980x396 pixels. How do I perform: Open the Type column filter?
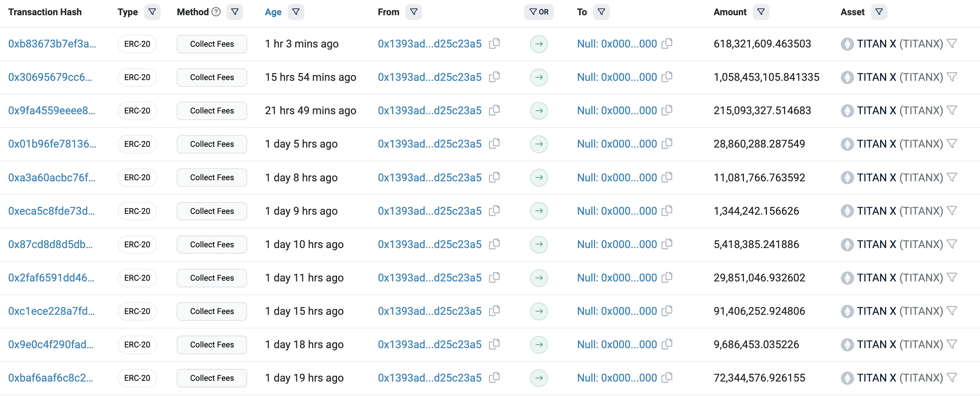[152, 12]
